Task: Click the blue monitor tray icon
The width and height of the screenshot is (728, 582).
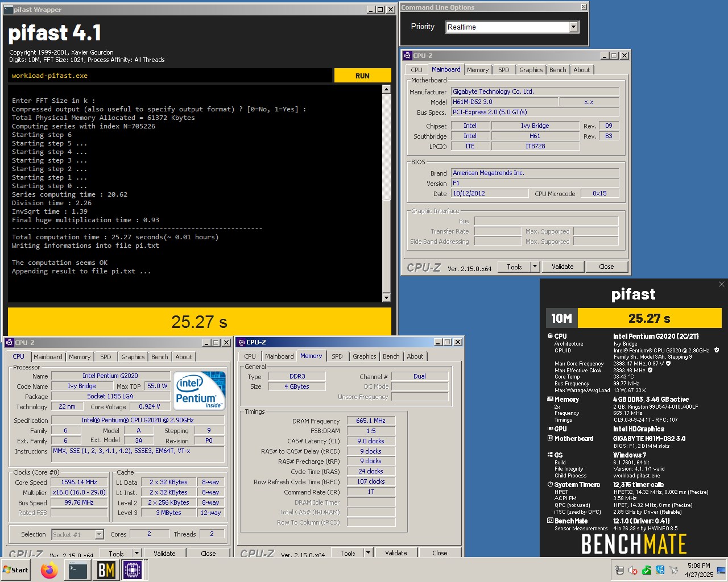Action: tap(660, 570)
